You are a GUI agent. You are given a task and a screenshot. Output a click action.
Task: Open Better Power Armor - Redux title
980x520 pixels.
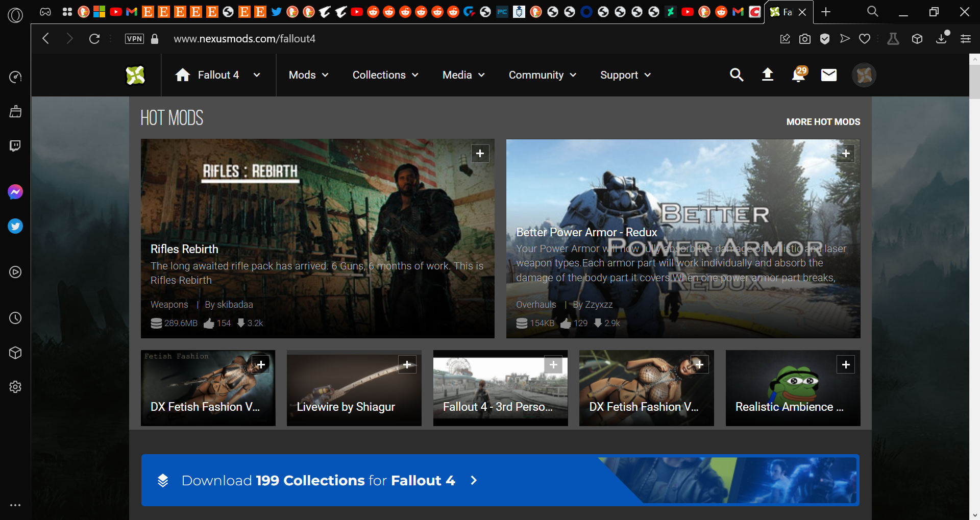click(586, 232)
